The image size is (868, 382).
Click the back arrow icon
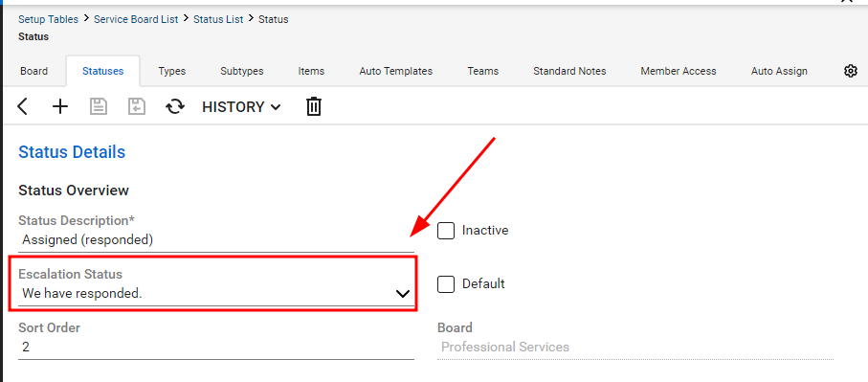pos(22,106)
